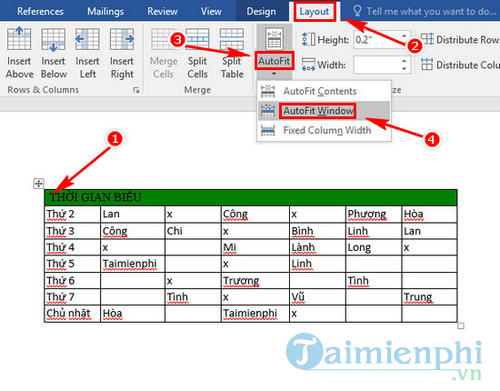Click the cell 'Bình'

[x=317, y=231]
